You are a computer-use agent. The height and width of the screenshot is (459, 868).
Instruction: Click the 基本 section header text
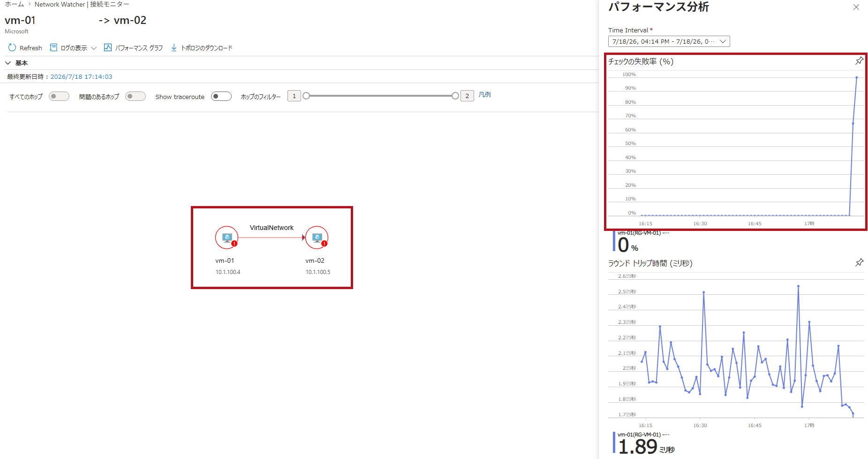[x=22, y=63]
